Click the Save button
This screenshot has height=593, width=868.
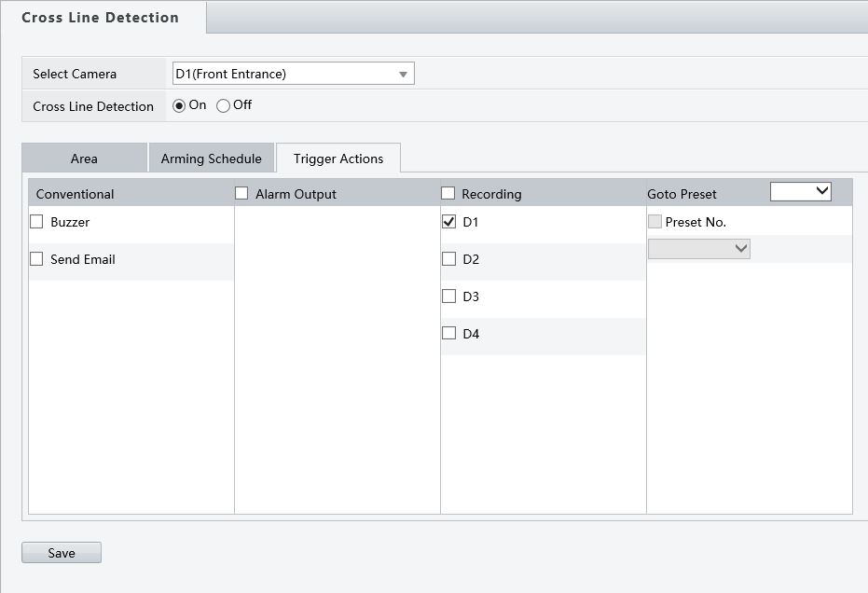point(62,553)
